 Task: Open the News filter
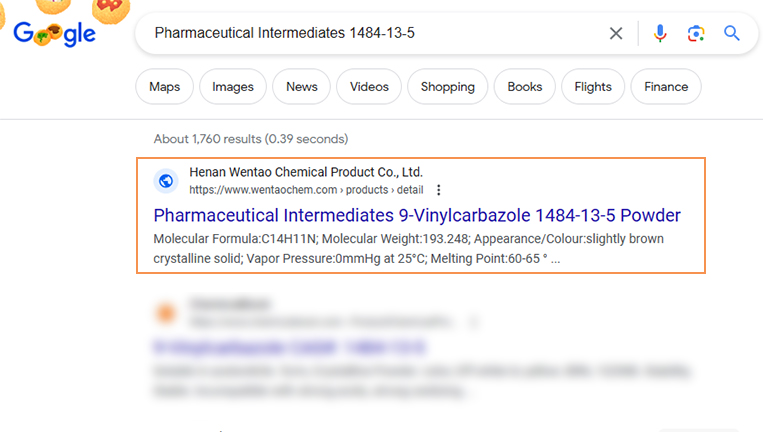point(302,87)
